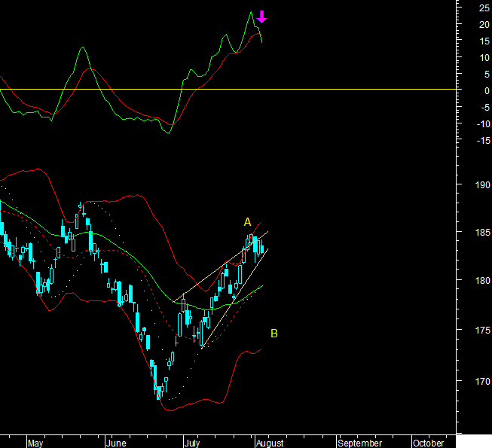Click the 0 indicator scale value
Image resolution: width=492 pixels, height=448 pixels.
487,91
